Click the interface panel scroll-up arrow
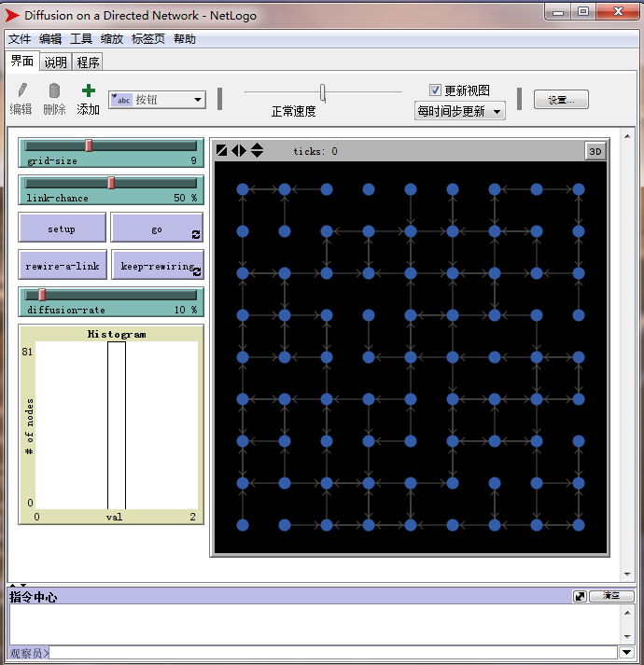Image resolution: width=644 pixels, height=665 pixels. [x=627, y=136]
